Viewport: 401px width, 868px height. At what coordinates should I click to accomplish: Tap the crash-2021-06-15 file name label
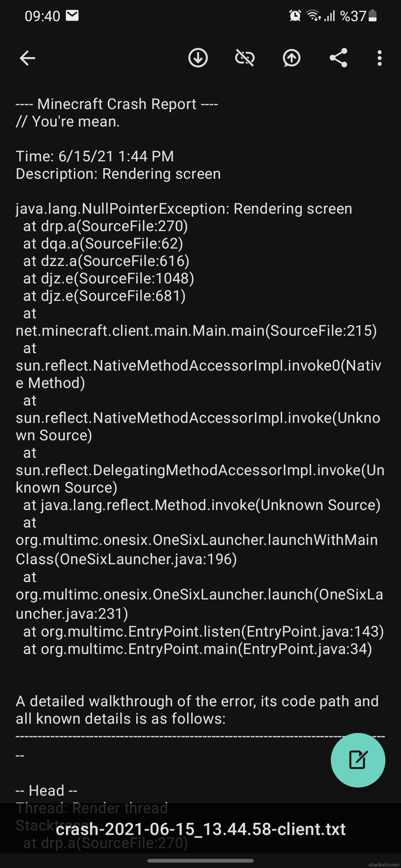point(200,829)
